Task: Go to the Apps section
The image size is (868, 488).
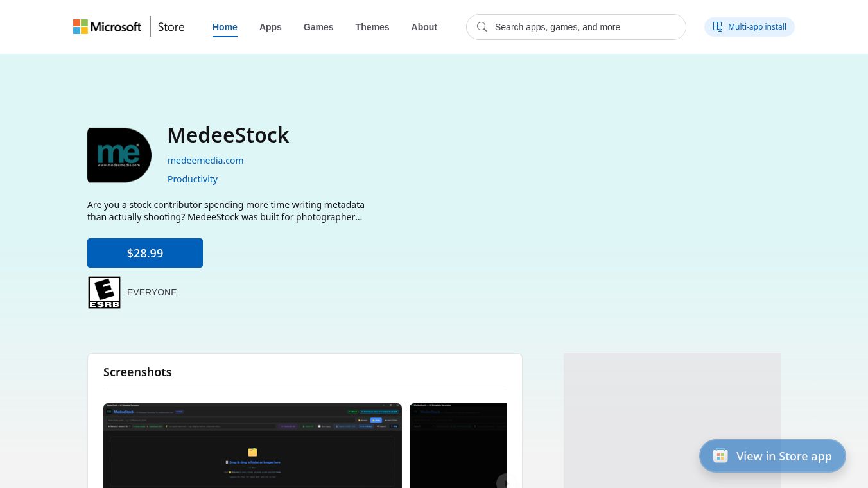Action: coord(270,27)
